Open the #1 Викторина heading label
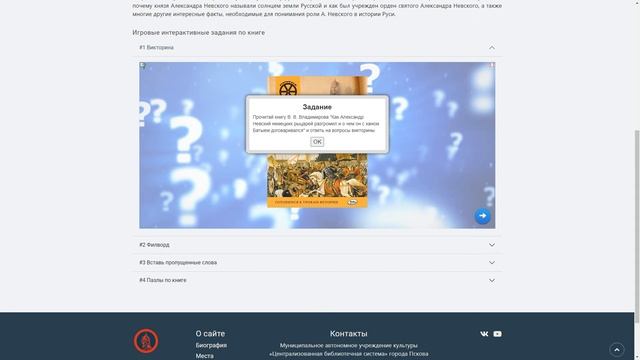Image resolution: width=640 pixels, height=360 pixels. pyautogui.click(x=156, y=47)
